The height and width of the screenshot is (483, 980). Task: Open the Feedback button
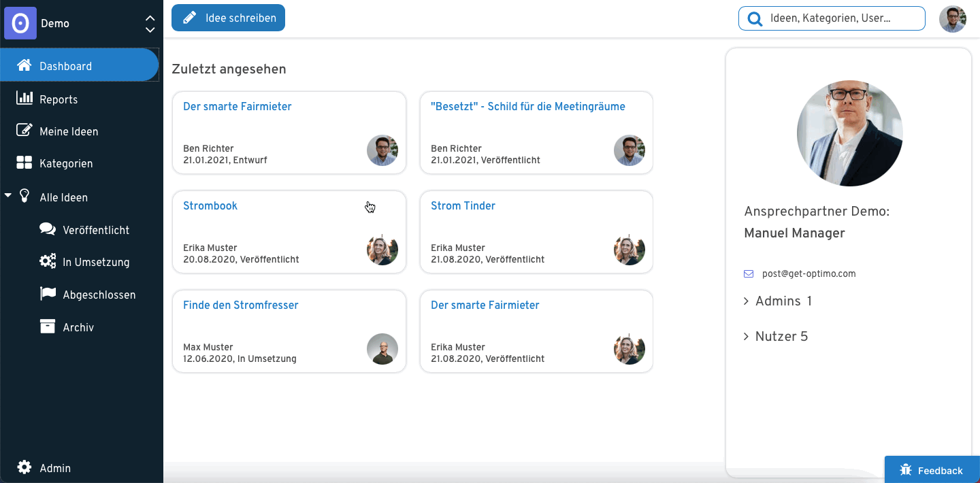(932, 469)
